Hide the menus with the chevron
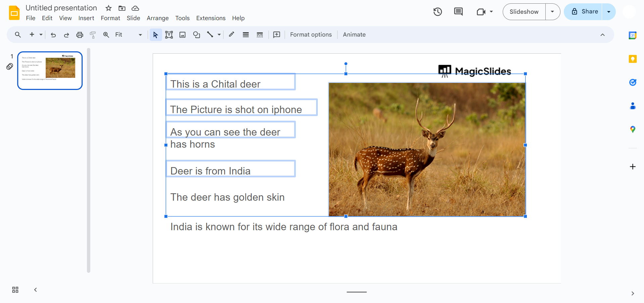This screenshot has width=644, height=303. 602,35
